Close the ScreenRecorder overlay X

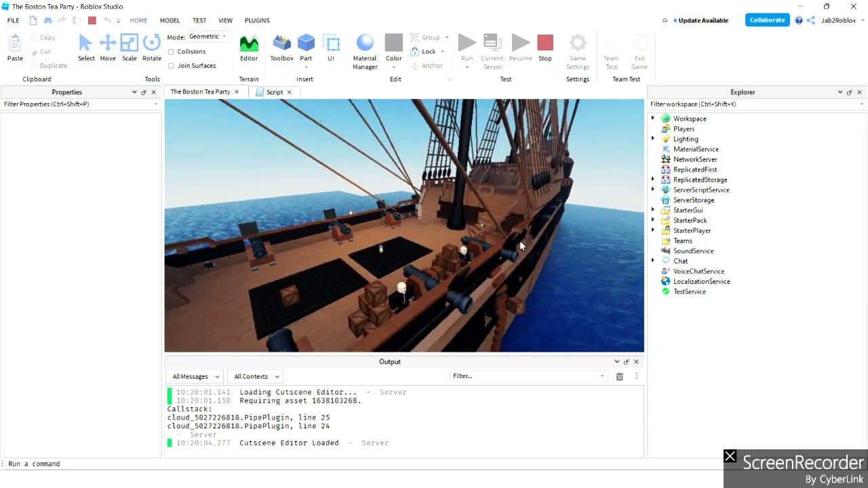coord(730,456)
